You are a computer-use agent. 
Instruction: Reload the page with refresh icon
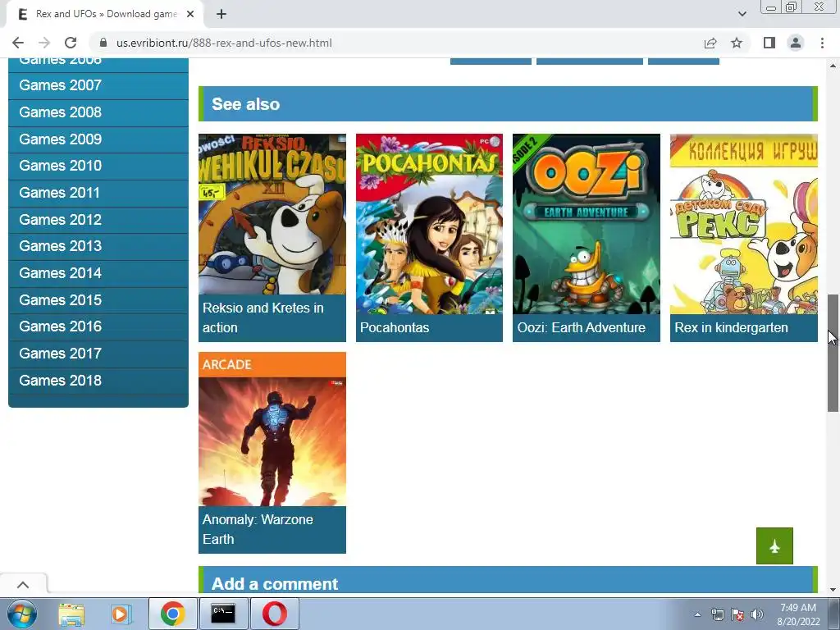click(x=71, y=43)
